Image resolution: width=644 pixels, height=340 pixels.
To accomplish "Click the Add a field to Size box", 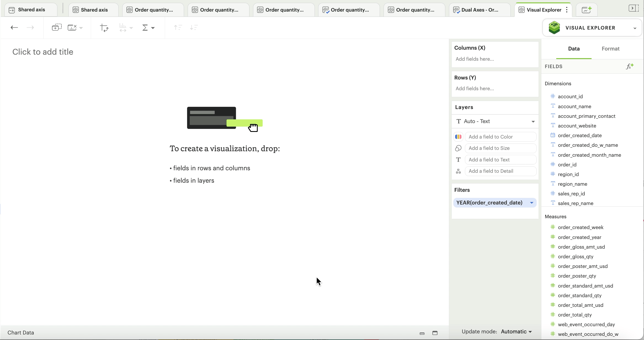I will point(501,148).
